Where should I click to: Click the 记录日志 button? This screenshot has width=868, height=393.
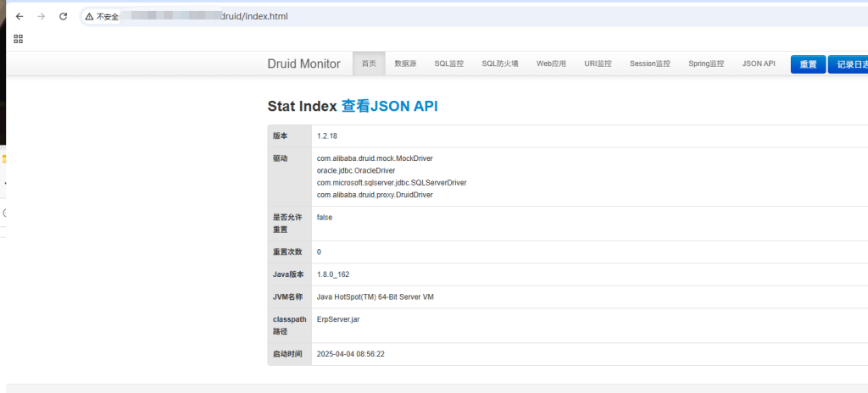click(x=849, y=64)
